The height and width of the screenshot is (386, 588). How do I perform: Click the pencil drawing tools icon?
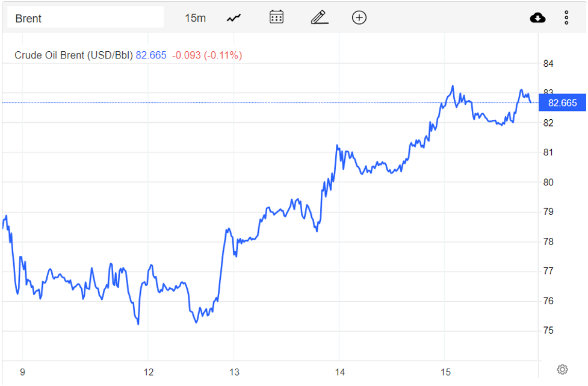click(x=318, y=17)
